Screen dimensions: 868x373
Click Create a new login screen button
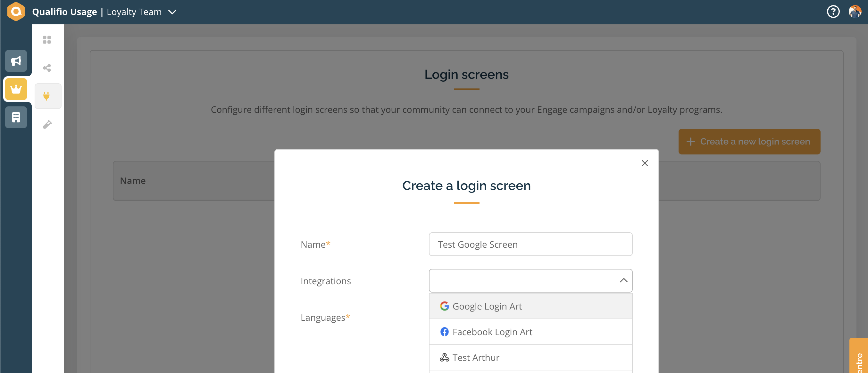[749, 142]
